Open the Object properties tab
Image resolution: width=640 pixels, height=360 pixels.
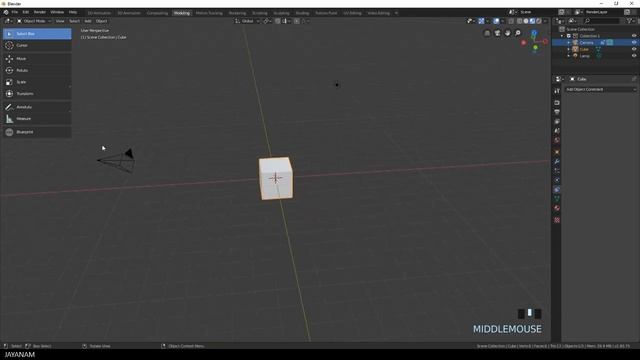click(557, 152)
